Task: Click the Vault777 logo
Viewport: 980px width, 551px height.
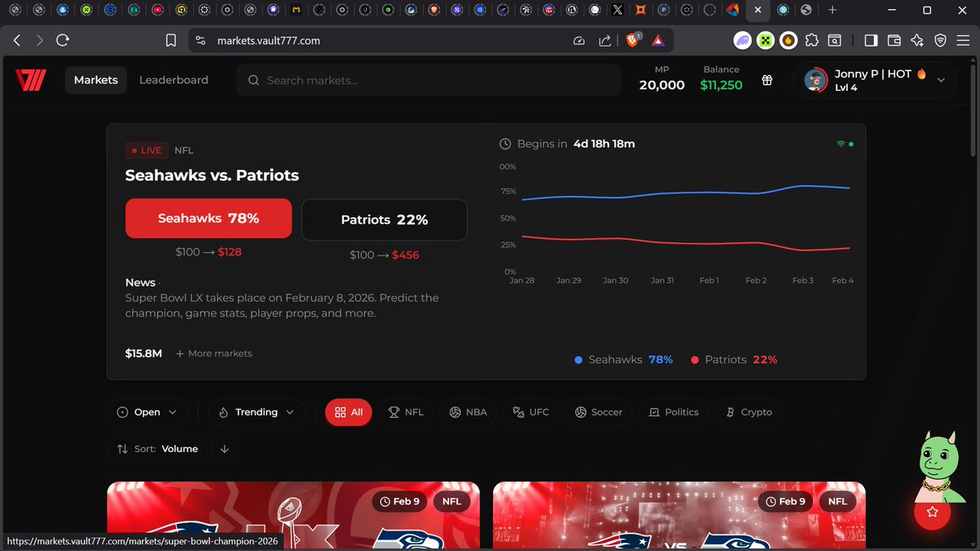Action: [31, 80]
